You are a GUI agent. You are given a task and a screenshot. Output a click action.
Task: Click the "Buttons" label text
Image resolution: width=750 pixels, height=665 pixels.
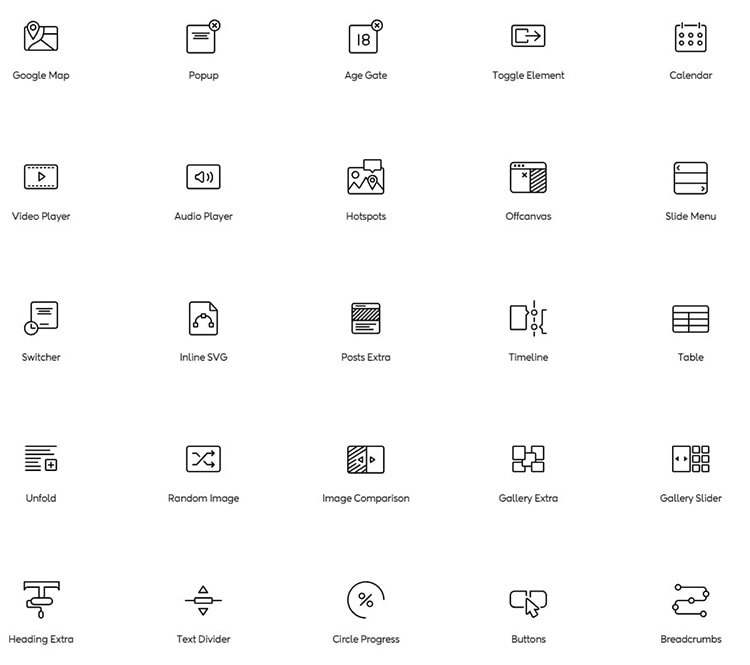tap(528, 639)
